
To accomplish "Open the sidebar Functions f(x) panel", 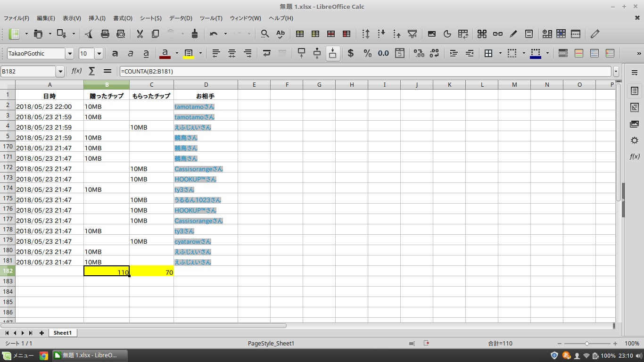I will (635, 156).
